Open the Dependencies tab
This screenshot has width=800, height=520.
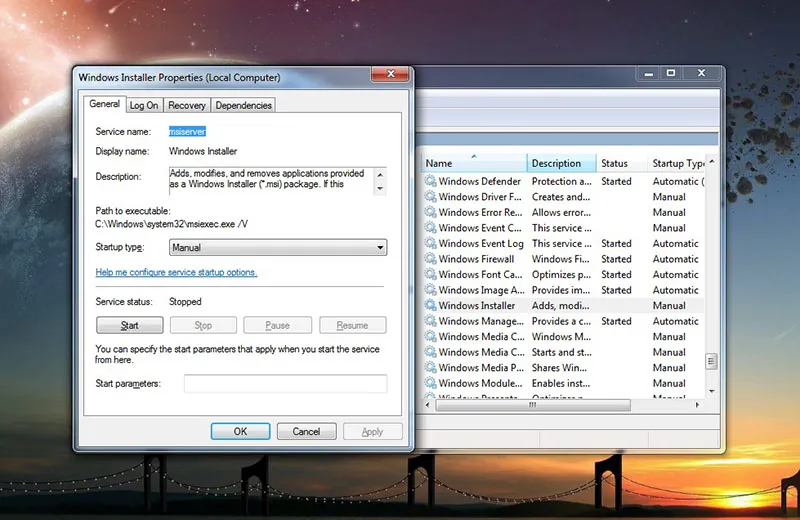tap(243, 105)
